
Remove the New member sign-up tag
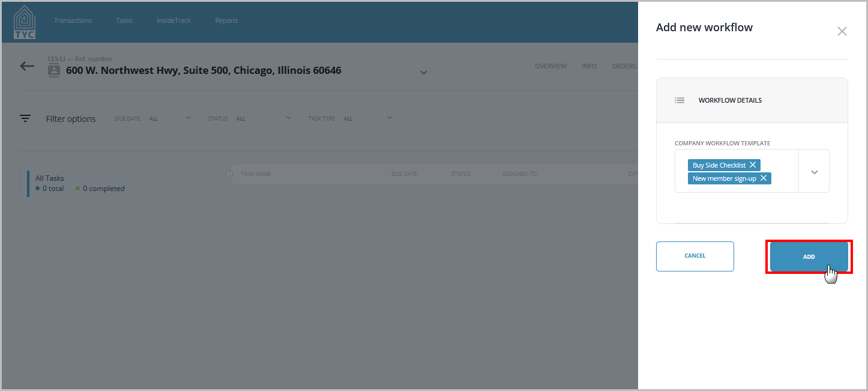click(764, 178)
